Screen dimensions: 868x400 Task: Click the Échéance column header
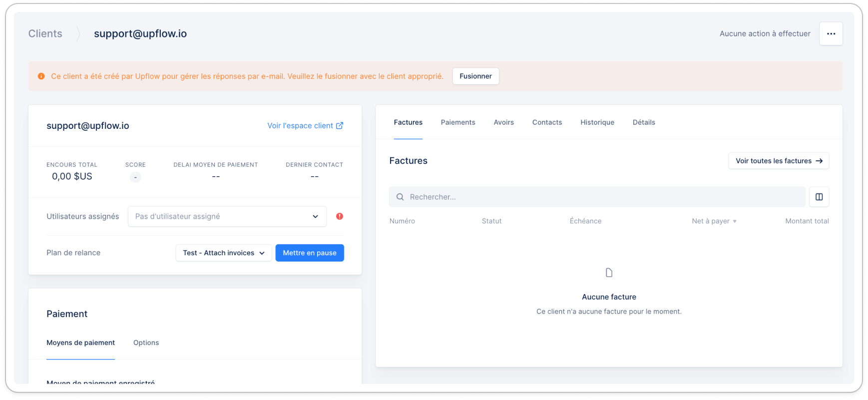tap(585, 221)
